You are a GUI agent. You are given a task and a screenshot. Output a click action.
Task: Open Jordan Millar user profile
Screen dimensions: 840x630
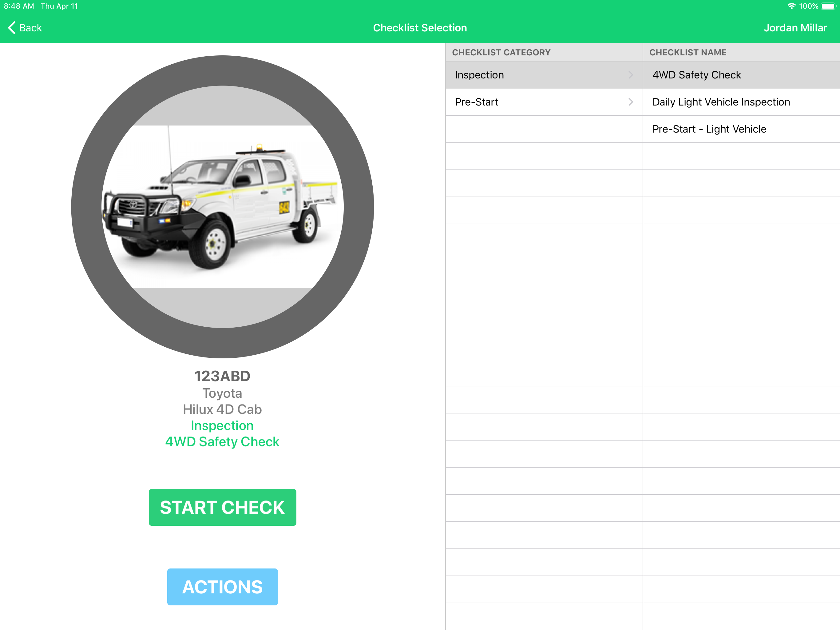(x=795, y=28)
